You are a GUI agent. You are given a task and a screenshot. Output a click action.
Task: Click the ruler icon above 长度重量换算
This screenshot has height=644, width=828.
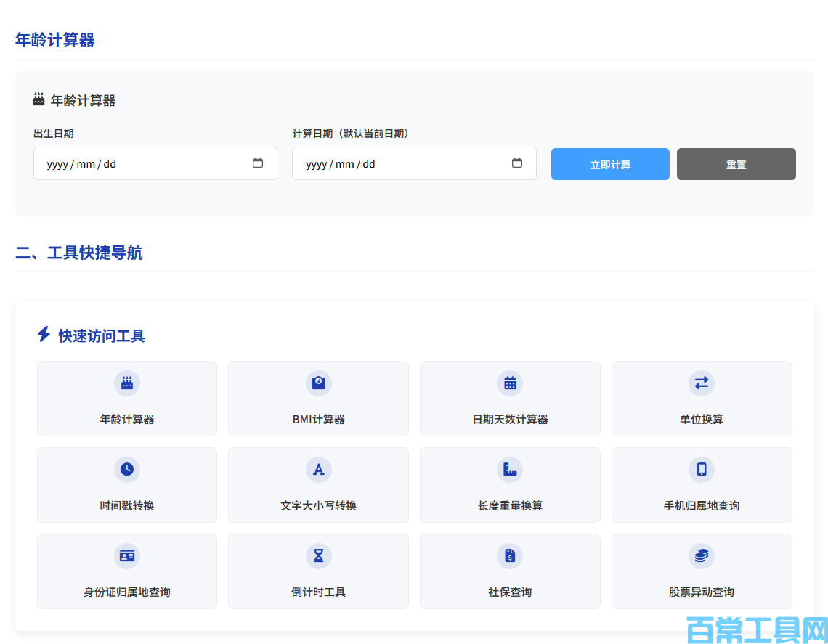coord(510,469)
